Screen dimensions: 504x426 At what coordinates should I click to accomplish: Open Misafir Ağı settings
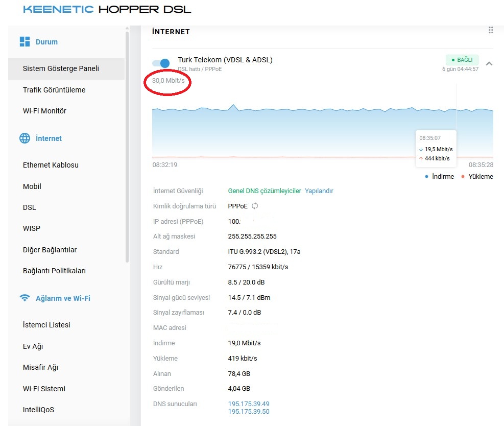pos(40,367)
